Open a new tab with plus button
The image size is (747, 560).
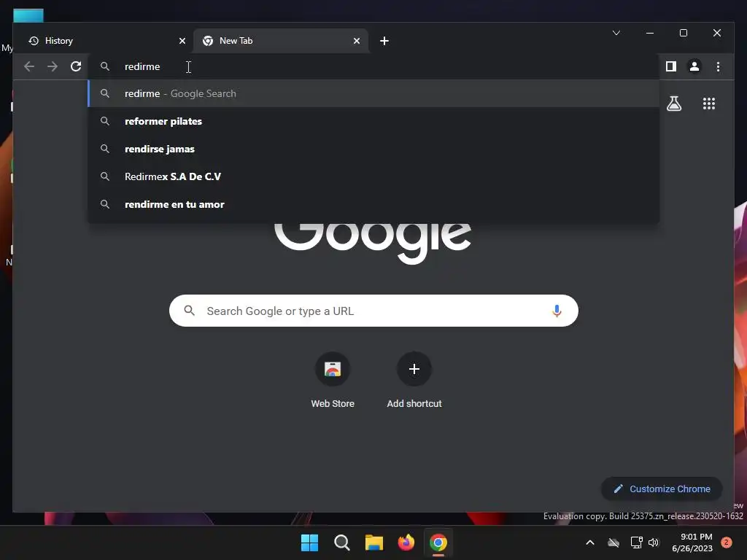384,41
